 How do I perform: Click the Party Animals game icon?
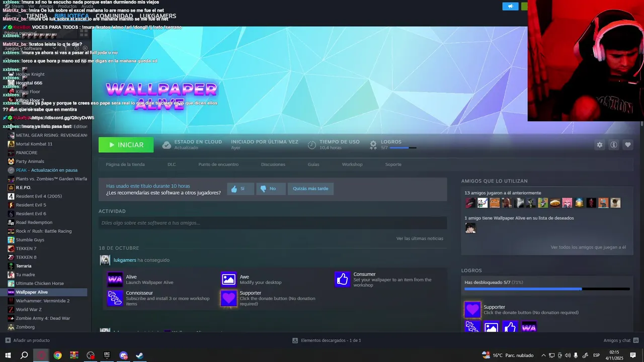point(11,161)
